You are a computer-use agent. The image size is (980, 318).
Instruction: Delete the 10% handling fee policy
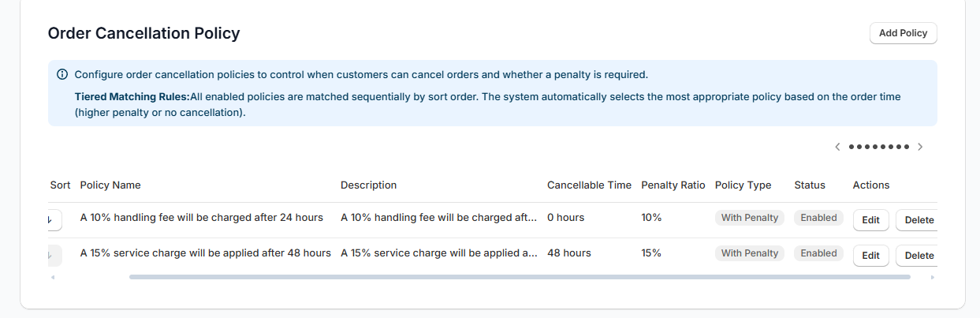coord(918,220)
